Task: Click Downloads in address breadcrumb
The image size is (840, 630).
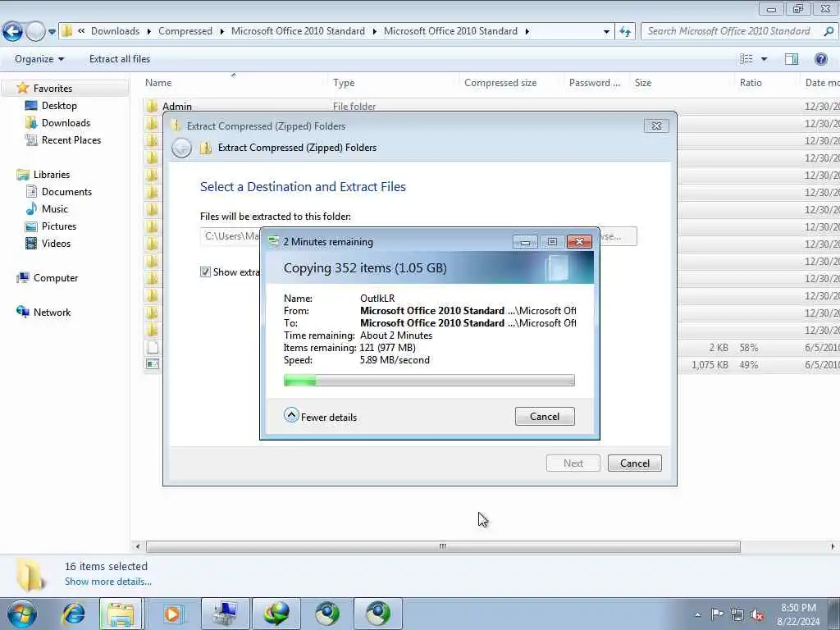Action: click(x=115, y=31)
